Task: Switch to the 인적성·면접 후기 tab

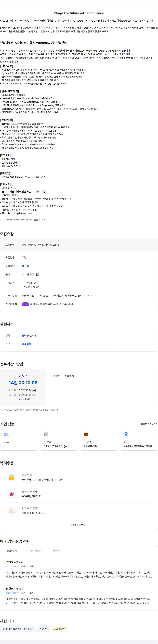Action: [x=35, y=551]
